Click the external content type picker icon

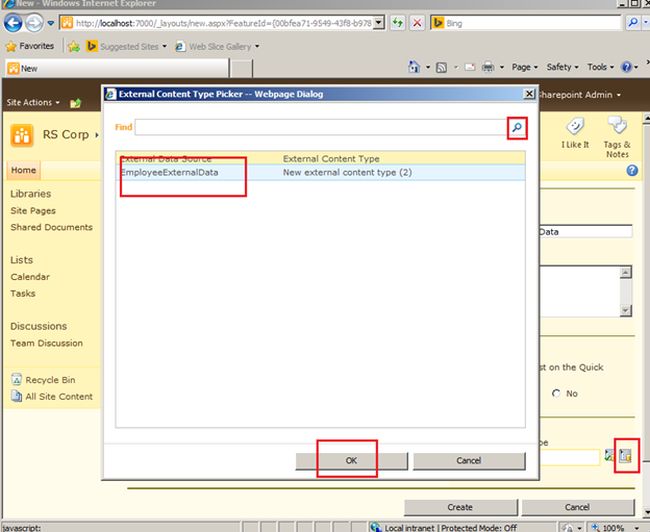click(x=626, y=456)
